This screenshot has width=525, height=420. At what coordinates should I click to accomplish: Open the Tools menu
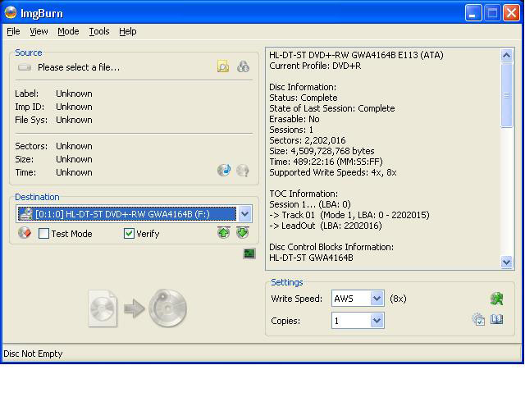pyautogui.click(x=99, y=31)
